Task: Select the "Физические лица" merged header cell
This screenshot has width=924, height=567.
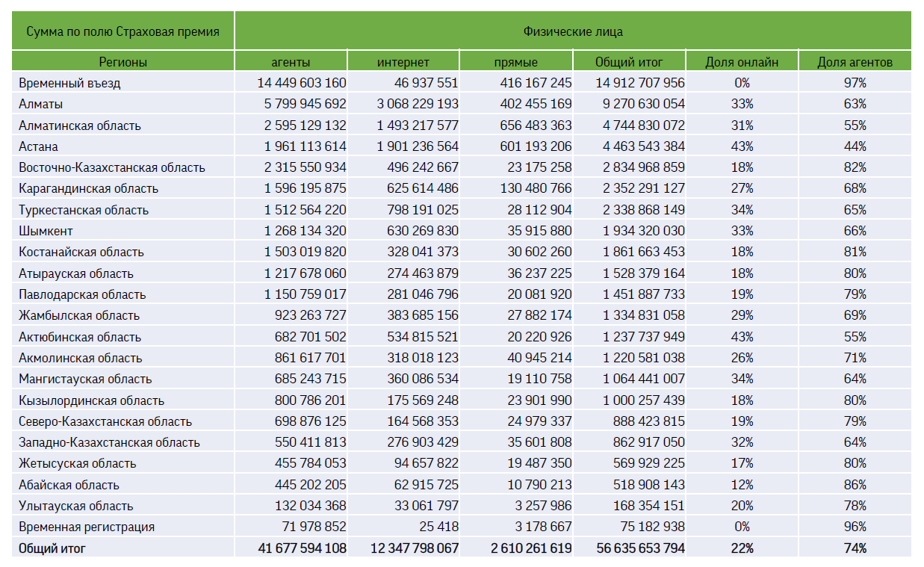Action: pos(574,31)
